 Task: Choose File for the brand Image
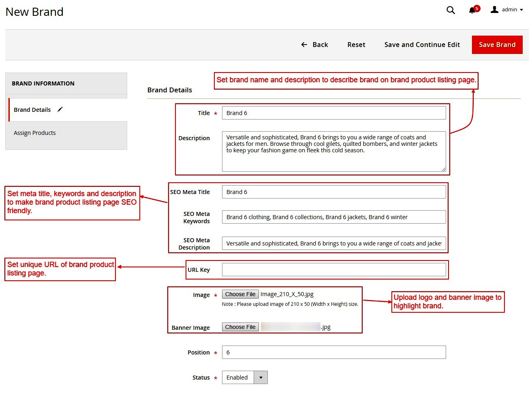(x=240, y=295)
